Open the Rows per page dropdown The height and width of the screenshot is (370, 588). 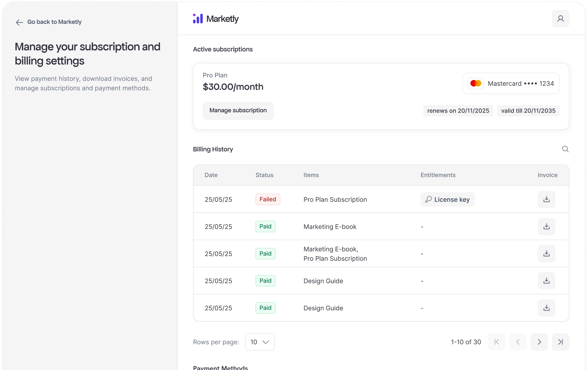pos(260,342)
